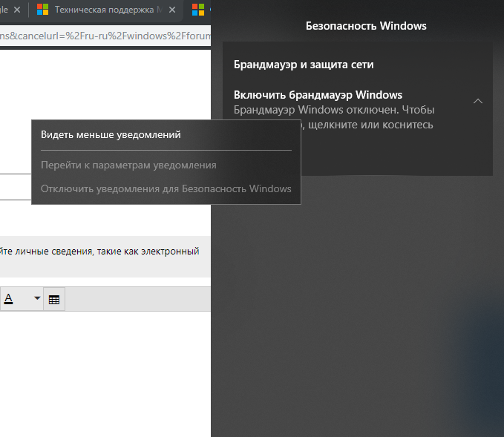Viewport: 504px width, 437px height.
Task: Choose 'Перейти к параметрам уведомления' menu entry
Action: [128, 165]
